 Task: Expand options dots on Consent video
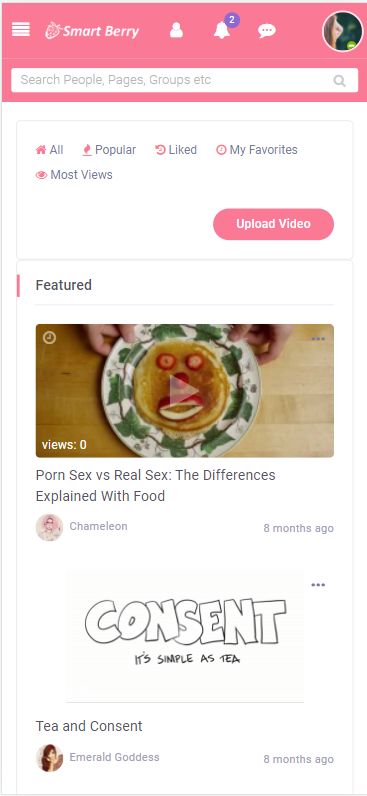318,585
